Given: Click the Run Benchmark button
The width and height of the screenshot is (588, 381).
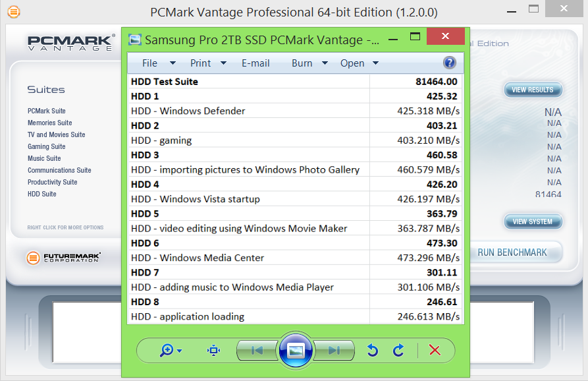Looking at the screenshot, I should tap(512, 252).
